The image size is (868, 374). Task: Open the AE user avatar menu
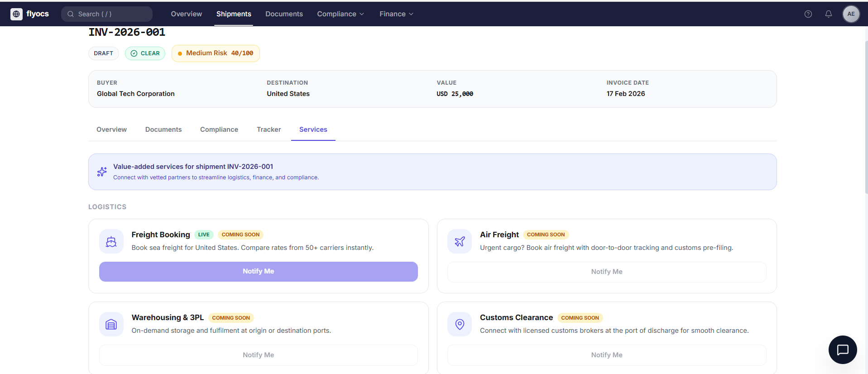point(851,14)
